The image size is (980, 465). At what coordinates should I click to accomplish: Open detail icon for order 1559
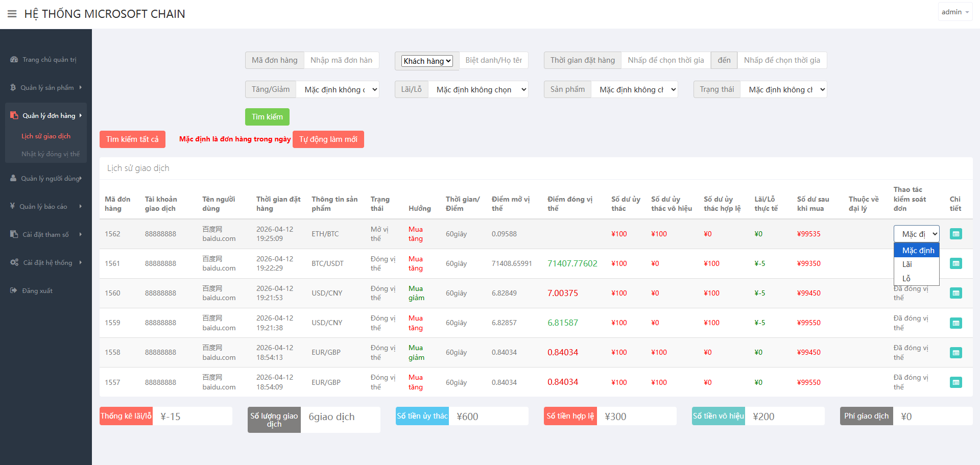(955, 323)
